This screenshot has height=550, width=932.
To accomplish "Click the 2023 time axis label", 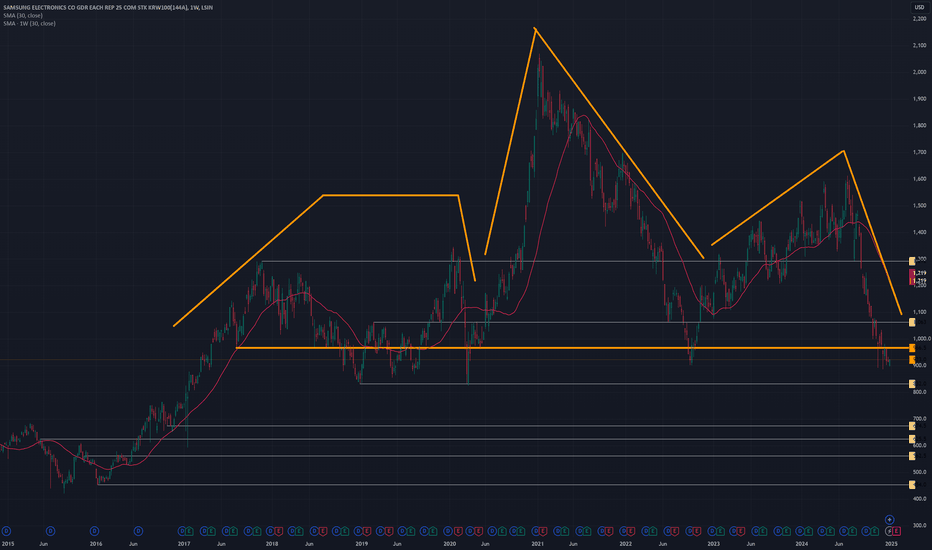I will tap(713, 544).
